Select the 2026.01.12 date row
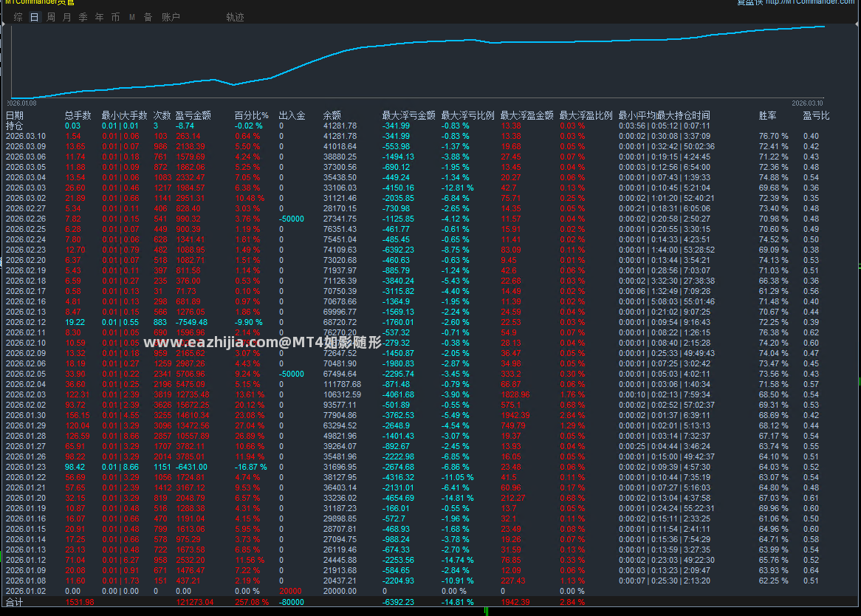 click(x=428, y=560)
